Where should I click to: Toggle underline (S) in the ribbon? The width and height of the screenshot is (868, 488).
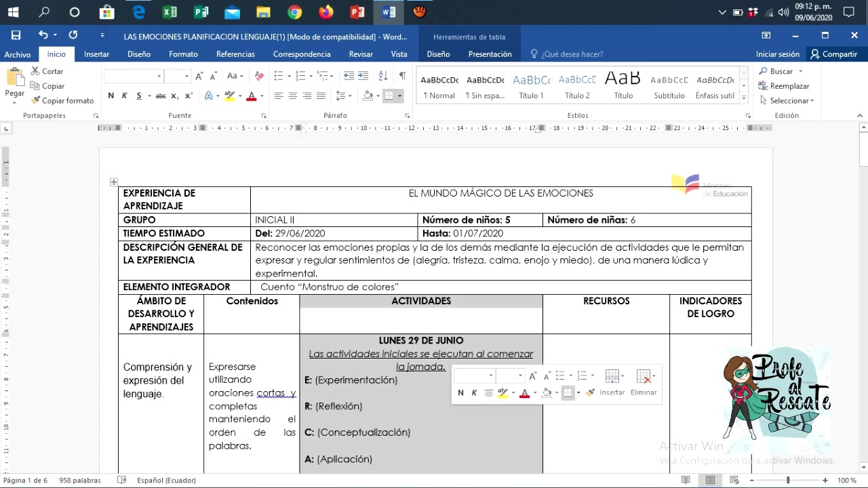coord(139,96)
